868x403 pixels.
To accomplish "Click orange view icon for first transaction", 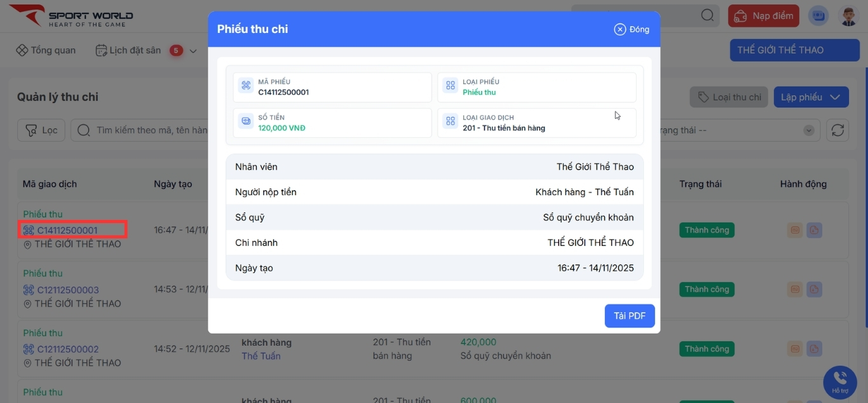I will 794,230.
